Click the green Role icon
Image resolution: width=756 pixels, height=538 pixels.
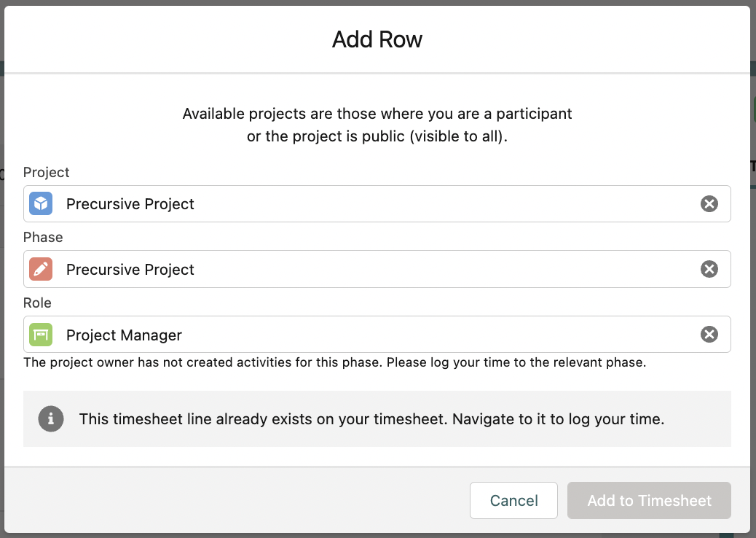[41, 335]
